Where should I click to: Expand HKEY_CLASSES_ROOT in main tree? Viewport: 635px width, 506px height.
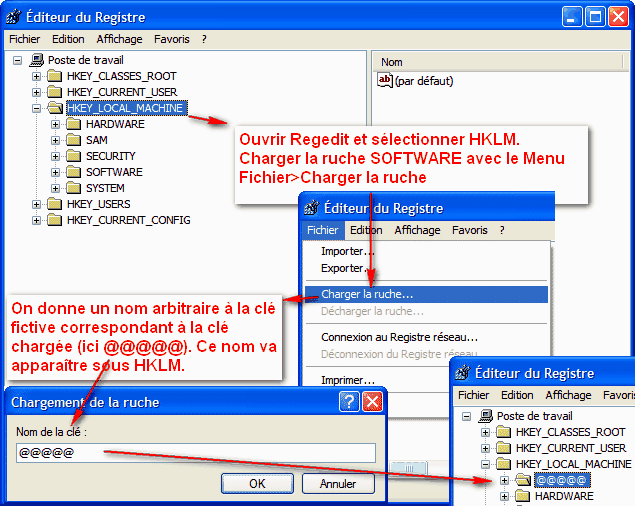(x=36, y=76)
